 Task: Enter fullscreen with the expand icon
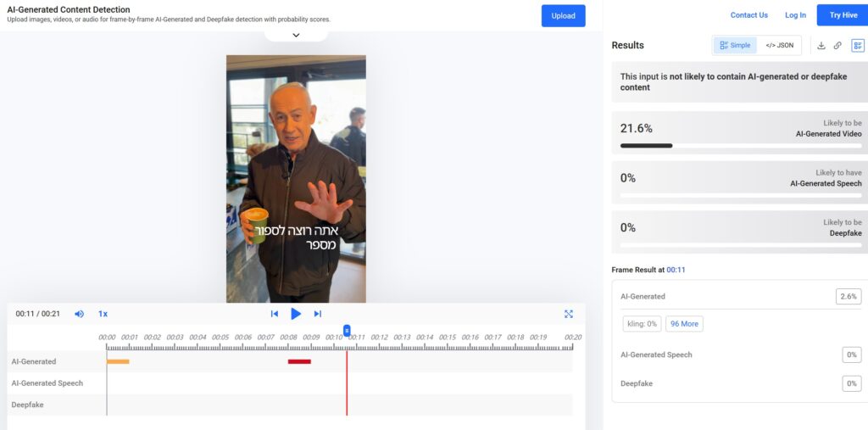tap(568, 314)
